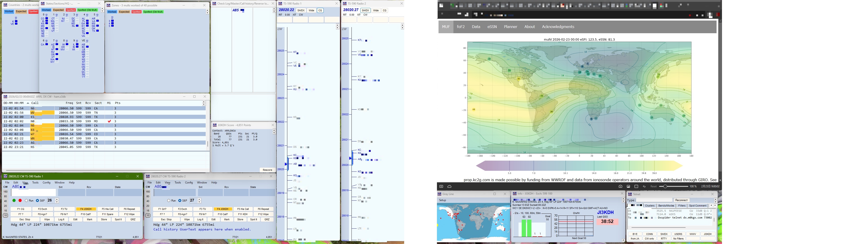Click the page tiling icon in status bar
Image resolution: width=868 pixels, height=244 pixels.
(x=636, y=186)
